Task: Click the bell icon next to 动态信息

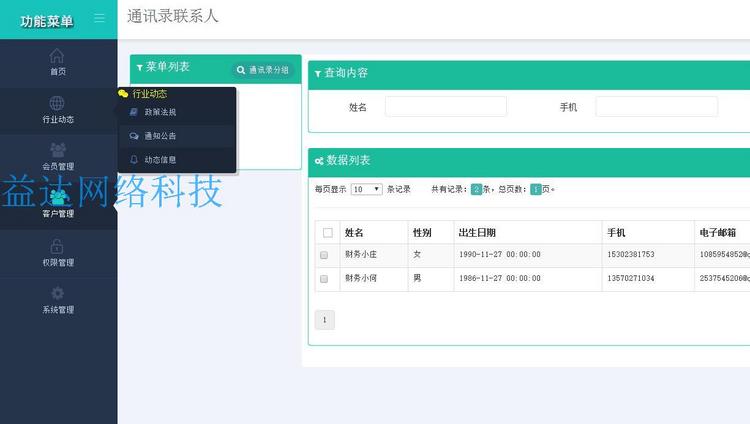Action: tap(134, 159)
